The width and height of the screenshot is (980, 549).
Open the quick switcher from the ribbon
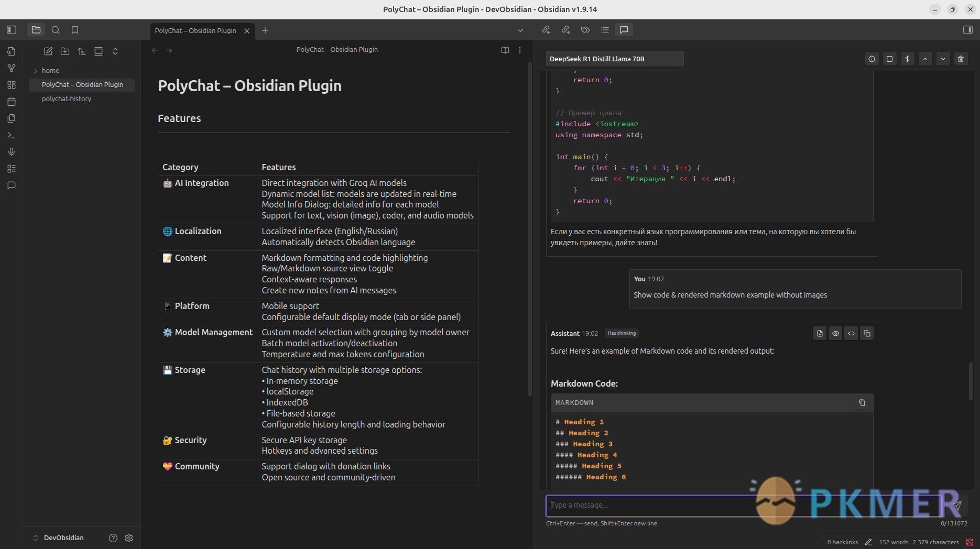click(x=12, y=51)
